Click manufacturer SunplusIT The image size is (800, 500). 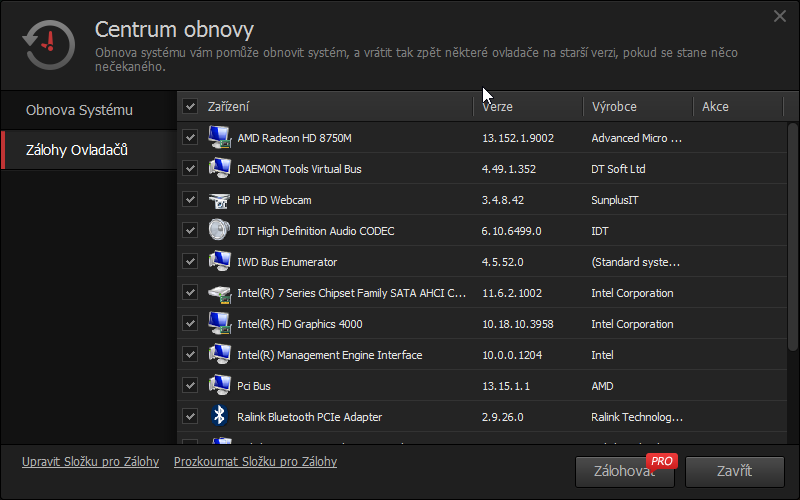(615, 200)
